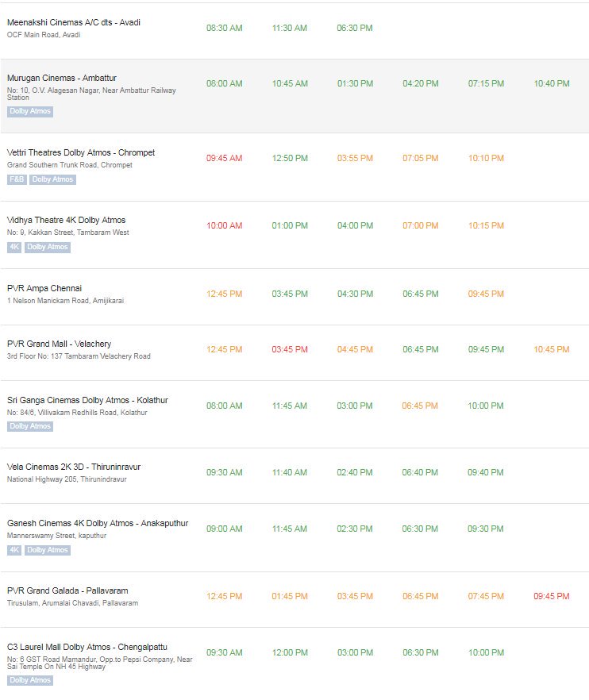
Task: Select 01:00 PM show at Vidhya Theatre
Action: point(290,225)
